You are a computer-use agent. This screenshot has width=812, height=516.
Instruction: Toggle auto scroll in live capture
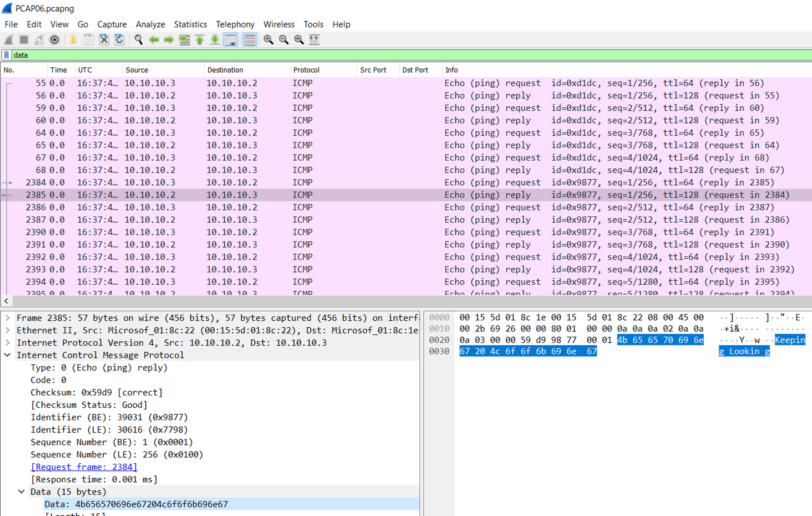(231, 39)
